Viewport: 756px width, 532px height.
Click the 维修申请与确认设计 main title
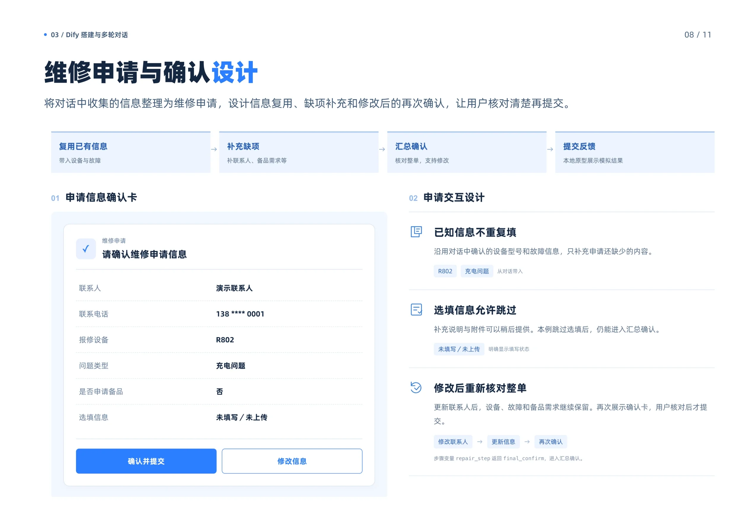[151, 72]
